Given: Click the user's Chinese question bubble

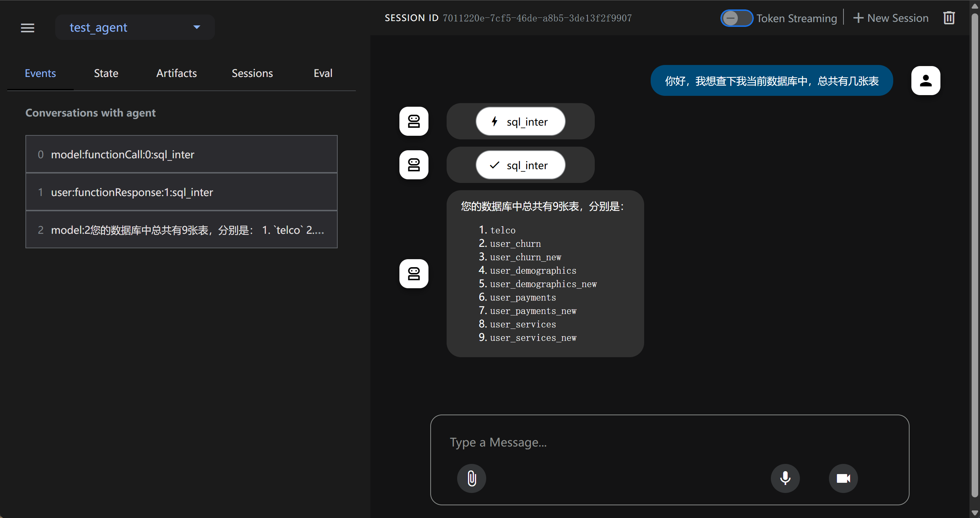Looking at the screenshot, I should coord(772,81).
